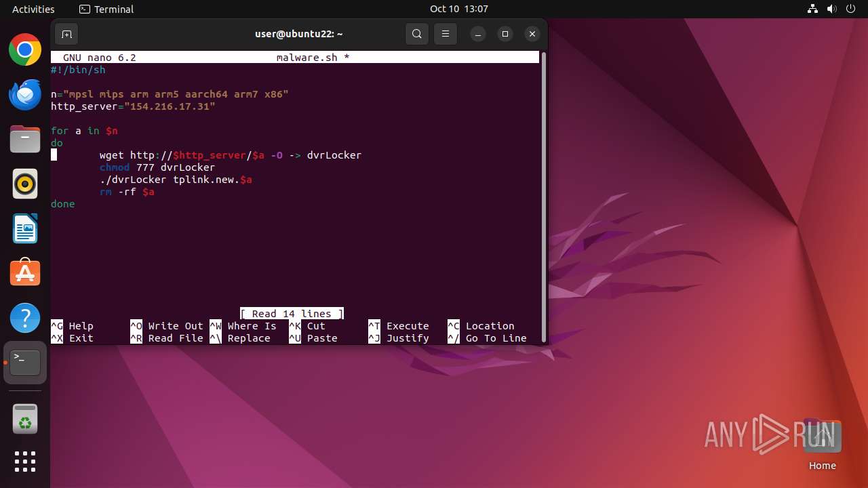
Task: Close the terminal window
Action: [532, 34]
